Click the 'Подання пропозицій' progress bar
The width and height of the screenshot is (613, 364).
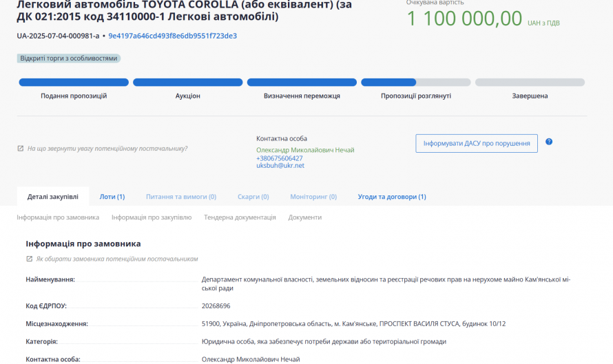point(74,83)
